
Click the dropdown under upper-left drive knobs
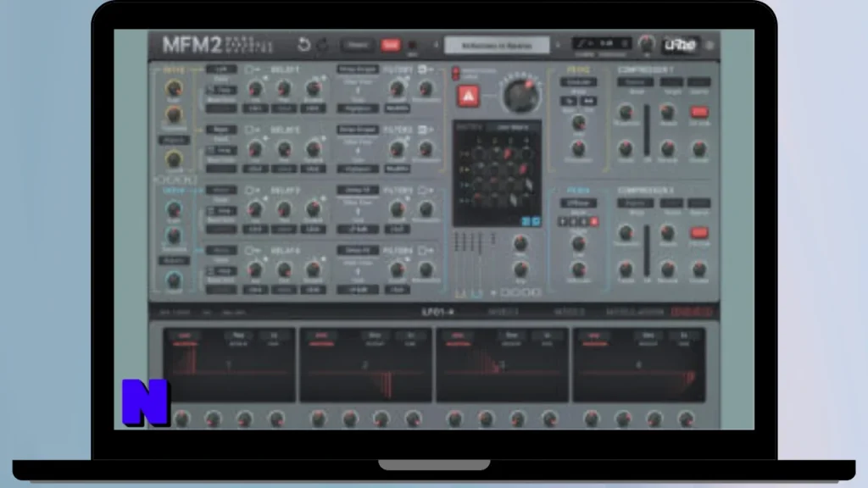tap(174, 141)
